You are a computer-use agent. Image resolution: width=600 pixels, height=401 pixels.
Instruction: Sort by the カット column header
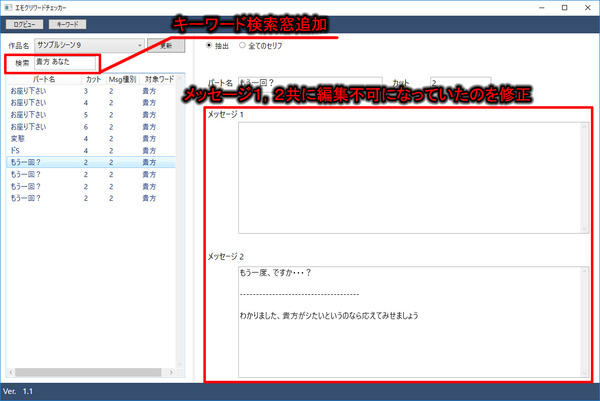click(93, 79)
